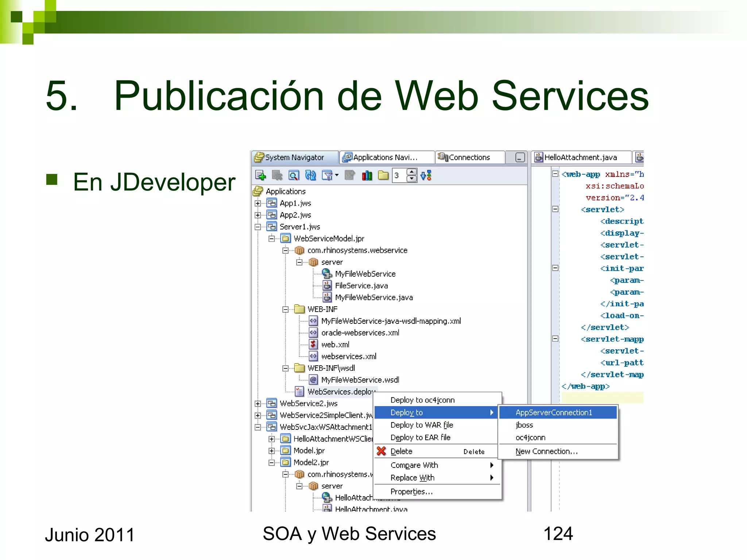Select AppServerConnection1 in the submenu
The height and width of the screenshot is (560, 747).
tap(558, 412)
